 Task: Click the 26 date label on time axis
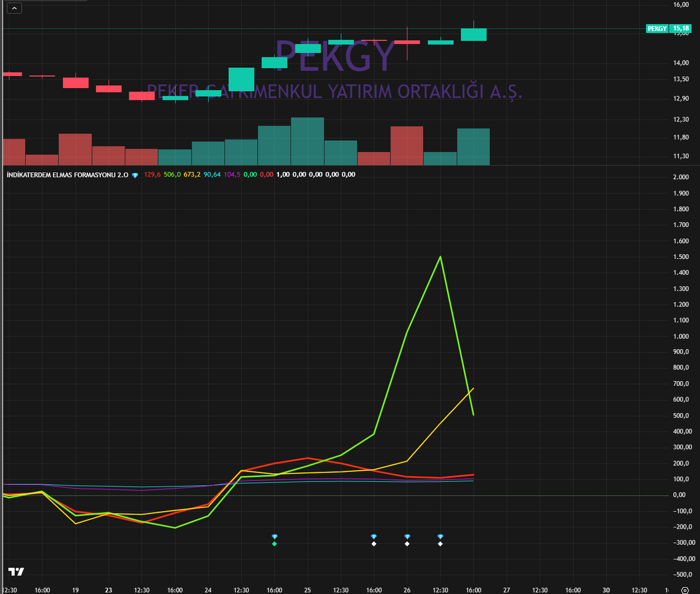click(x=407, y=590)
